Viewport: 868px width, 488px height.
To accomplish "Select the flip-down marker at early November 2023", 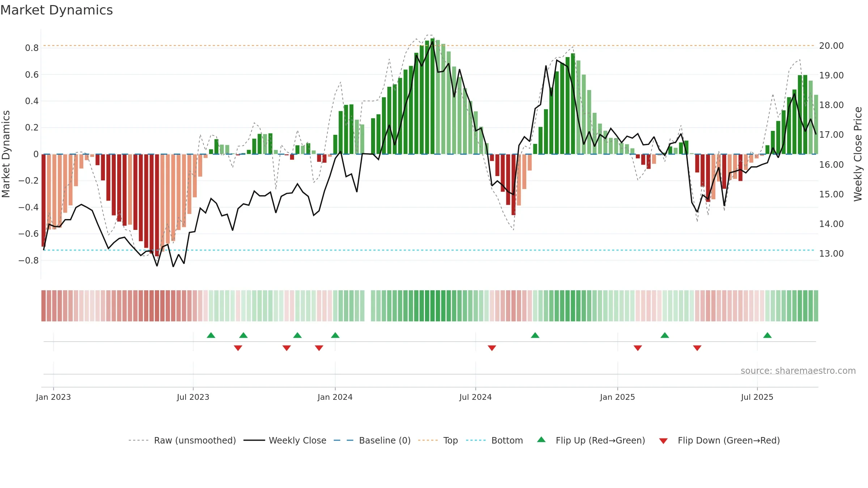I will pos(286,348).
